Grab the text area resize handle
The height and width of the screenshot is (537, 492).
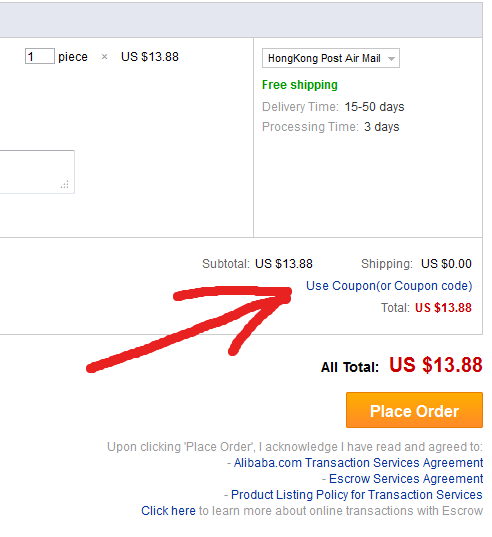click(65, 184)
